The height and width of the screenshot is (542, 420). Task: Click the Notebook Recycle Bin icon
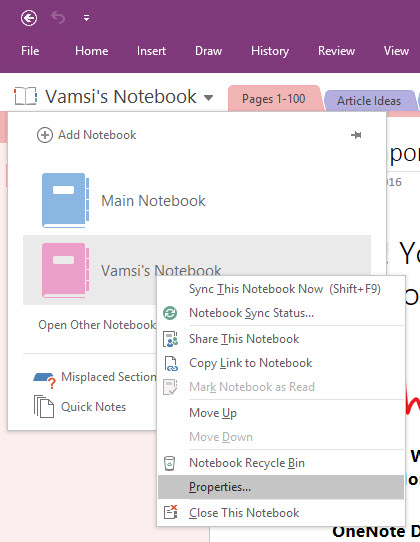click(x=169, y=463)
